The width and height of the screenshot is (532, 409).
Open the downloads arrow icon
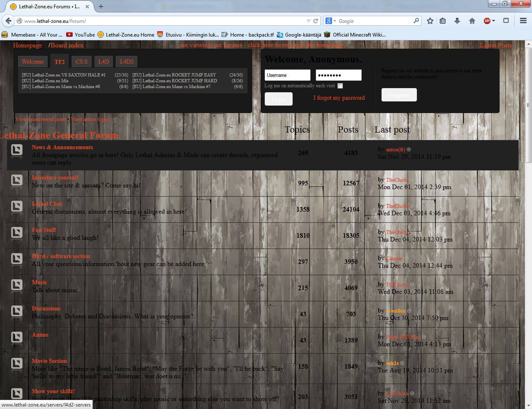point(457,21)
